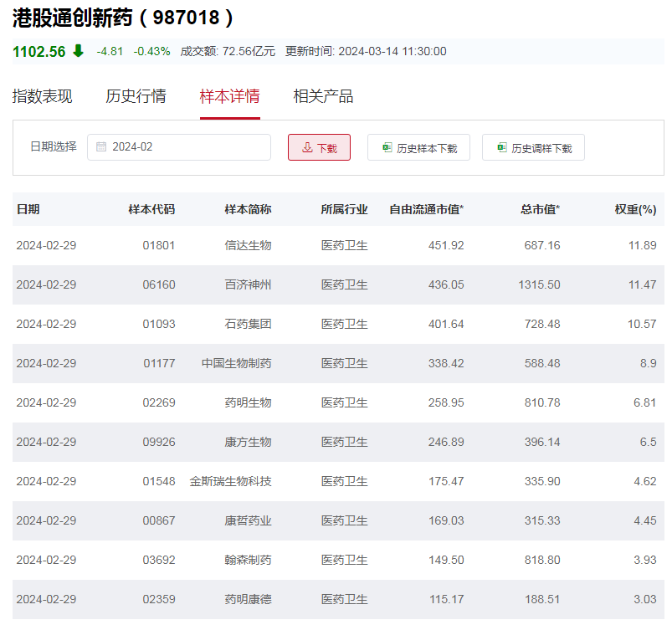Click the 总市值 column header

click(x=540, y=209)
